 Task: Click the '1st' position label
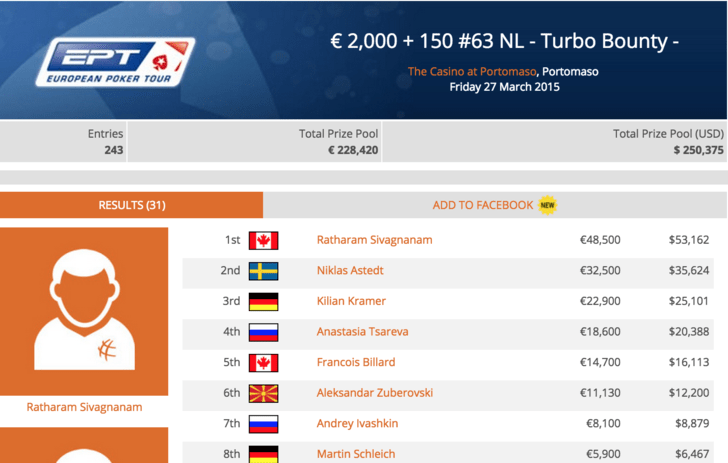tap(233, 240)
